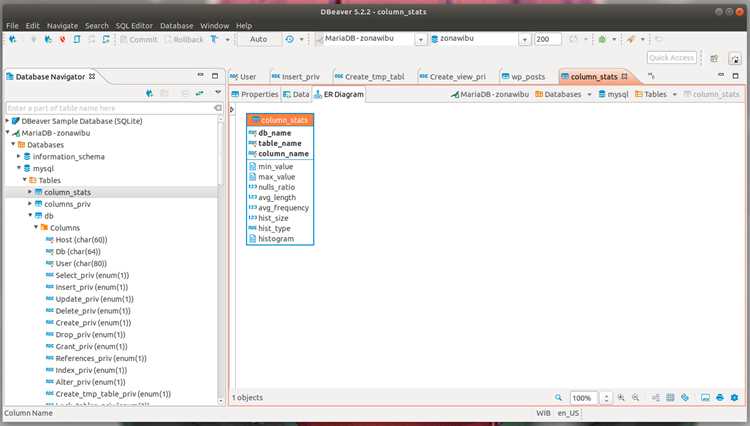Screen dimensions: 750x426
Task: Click the result set limit field showing 200
Action: pos(547,39)
